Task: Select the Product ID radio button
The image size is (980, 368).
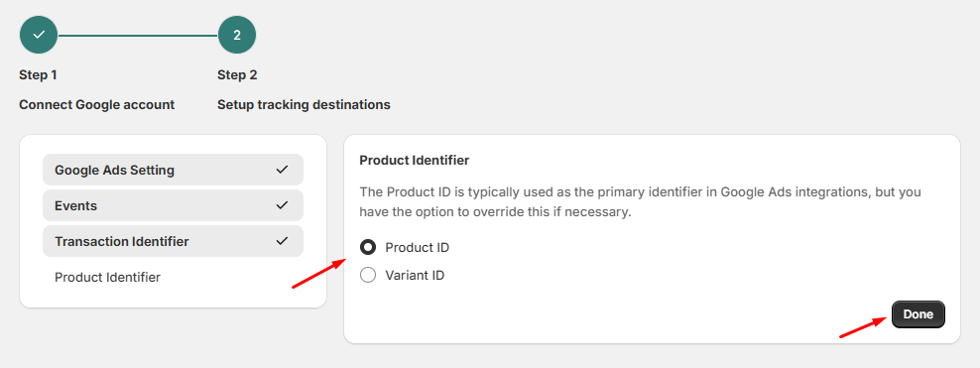Action: (x=368, y=247)
